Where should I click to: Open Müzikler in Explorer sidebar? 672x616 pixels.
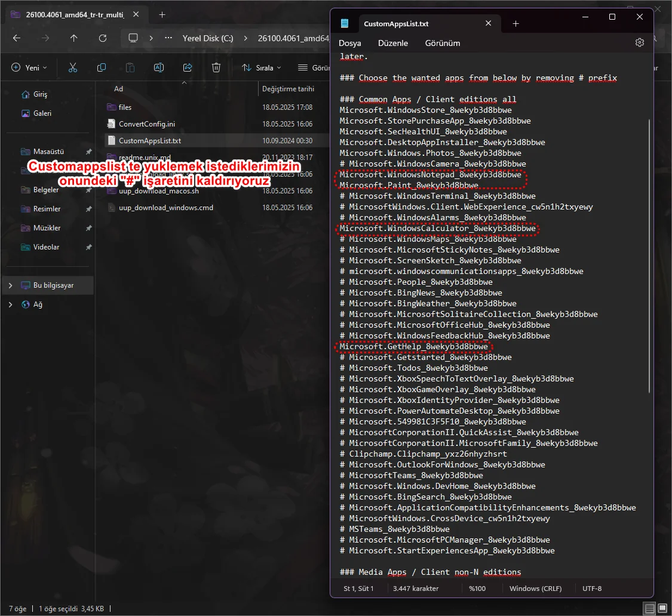tap(47, 228)
